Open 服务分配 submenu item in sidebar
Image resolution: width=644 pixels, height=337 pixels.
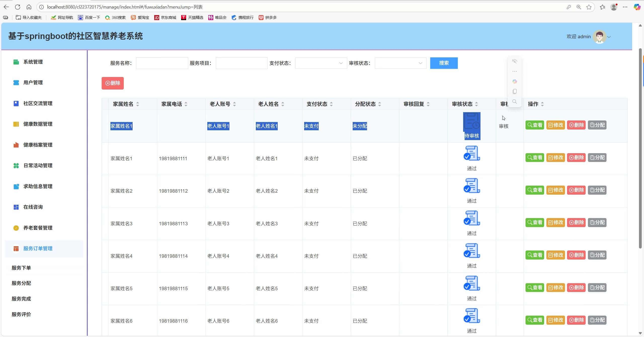pos(21,283)
